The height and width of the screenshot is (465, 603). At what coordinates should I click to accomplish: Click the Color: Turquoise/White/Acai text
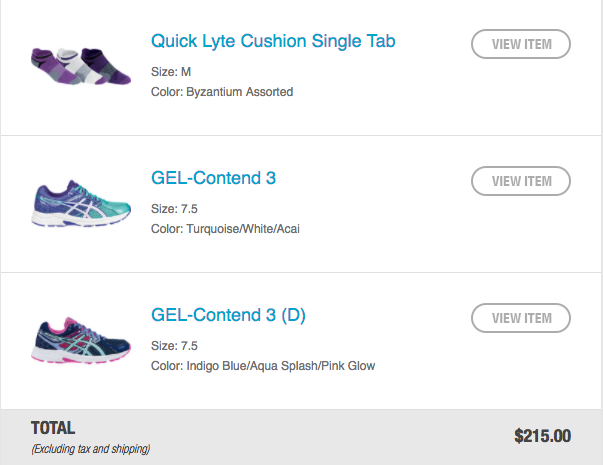(x=225, y=229)
